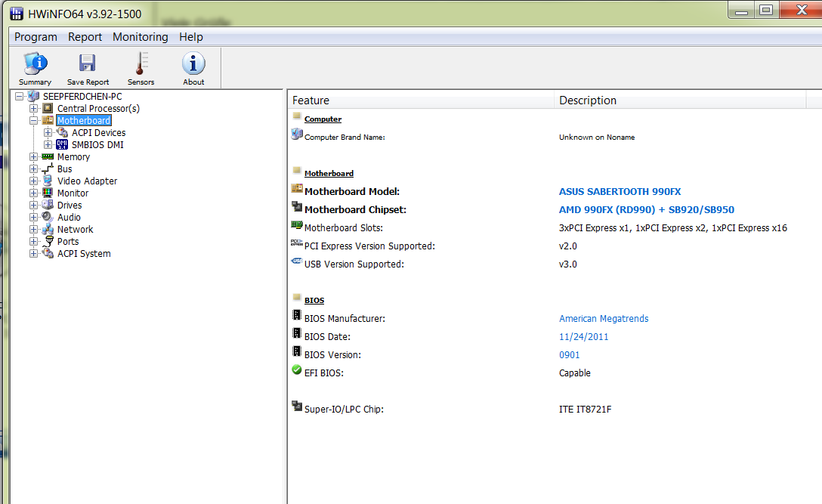Minimize the HWiNFO64 window
Image resolution: width=822 pixels, height=504 pixels.
[x=741, y=11]
